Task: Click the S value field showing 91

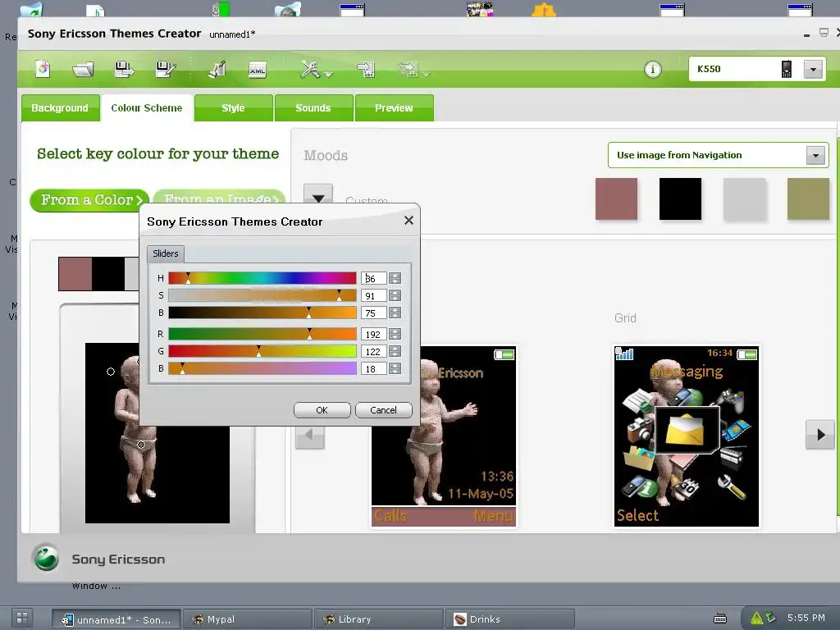Action: coord(373,295)
